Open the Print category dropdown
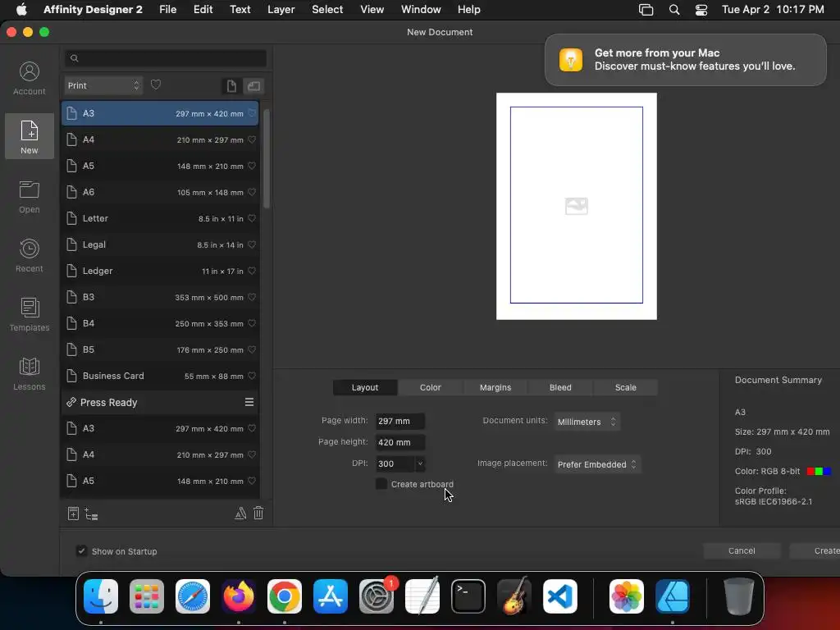840x630 pixels. click(x=103, y=85)
